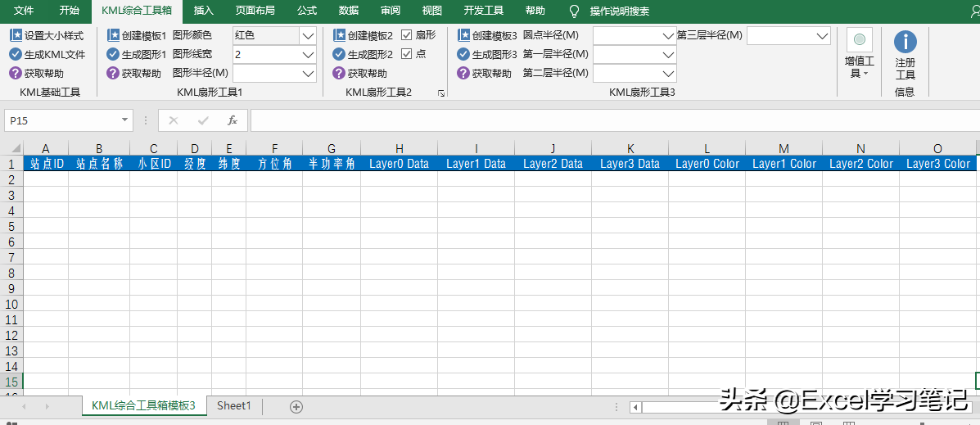
Task: Open the 增值工具 menu button
Action: 860,55
